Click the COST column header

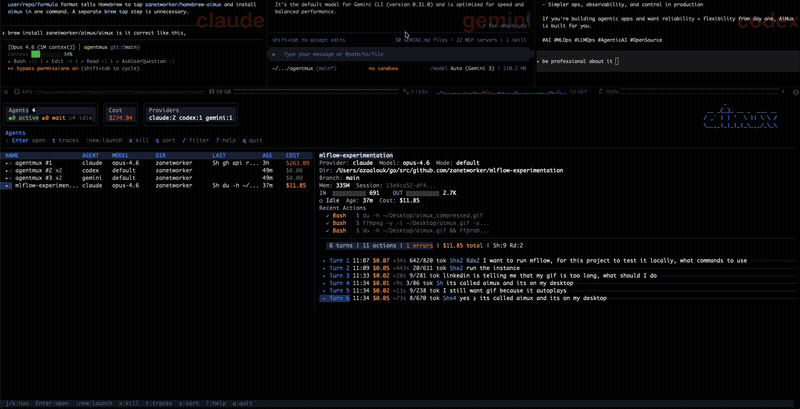[293, 155]
